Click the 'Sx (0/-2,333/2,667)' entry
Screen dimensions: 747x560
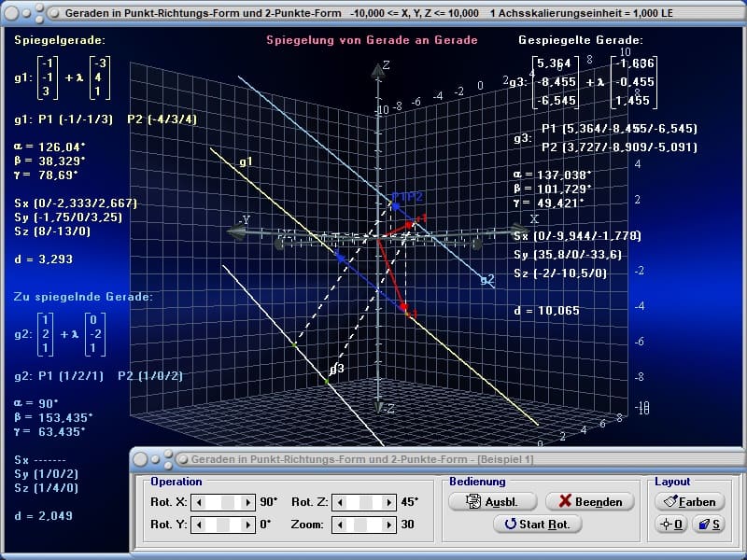click(76, 203)
